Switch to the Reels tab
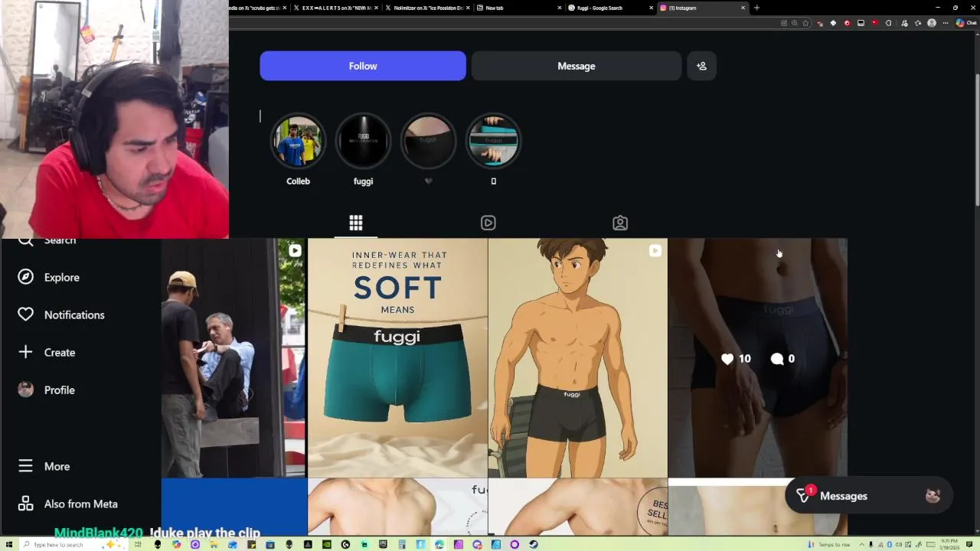Viewport: 980px width, 551px height. click(488, 223)
